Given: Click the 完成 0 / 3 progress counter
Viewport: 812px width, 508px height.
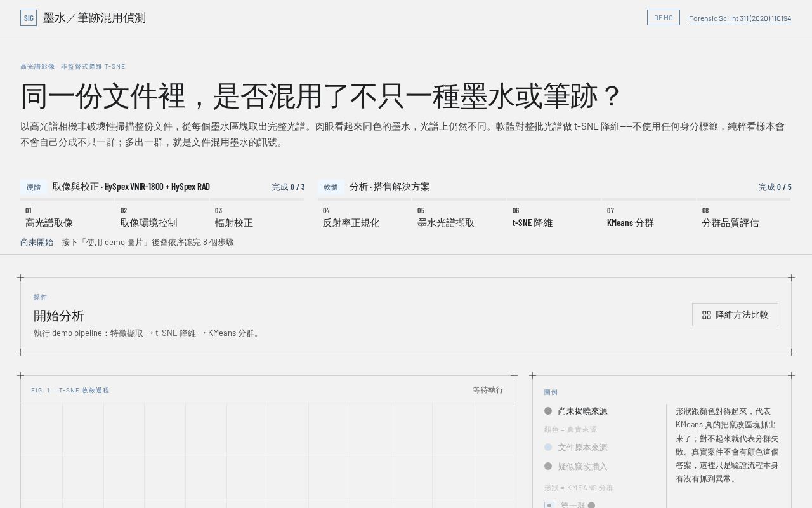Looking at the screenshot, I should tap(288, 187).
